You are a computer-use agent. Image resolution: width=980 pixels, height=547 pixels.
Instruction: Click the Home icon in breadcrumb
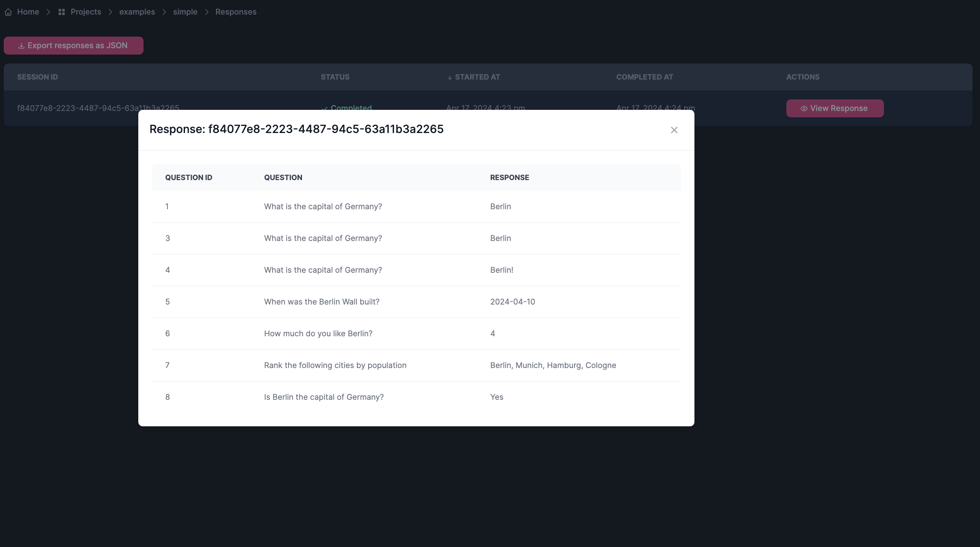(8, 12)
